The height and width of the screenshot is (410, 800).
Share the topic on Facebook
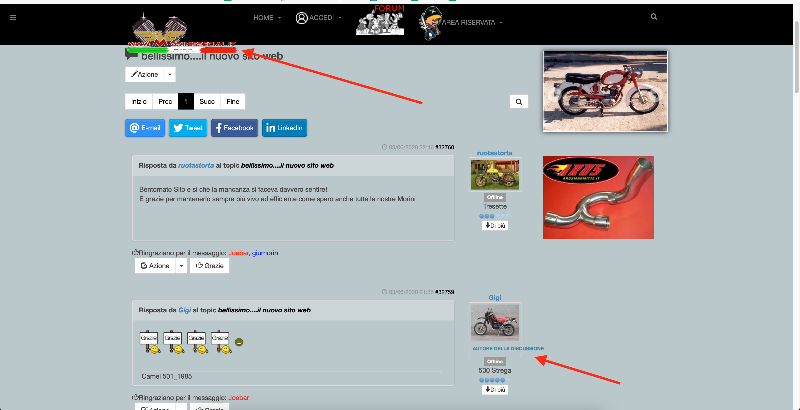click(x=234, y=128)
